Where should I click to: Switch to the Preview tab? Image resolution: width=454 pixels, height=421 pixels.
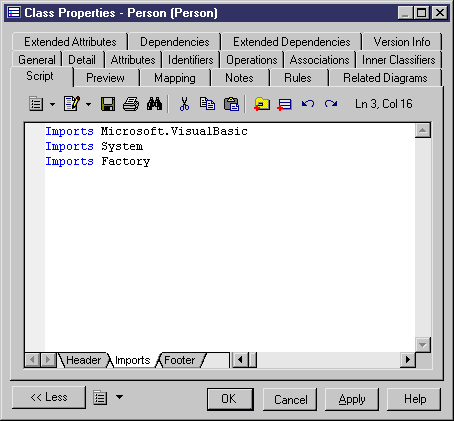[x=105, y=78]
